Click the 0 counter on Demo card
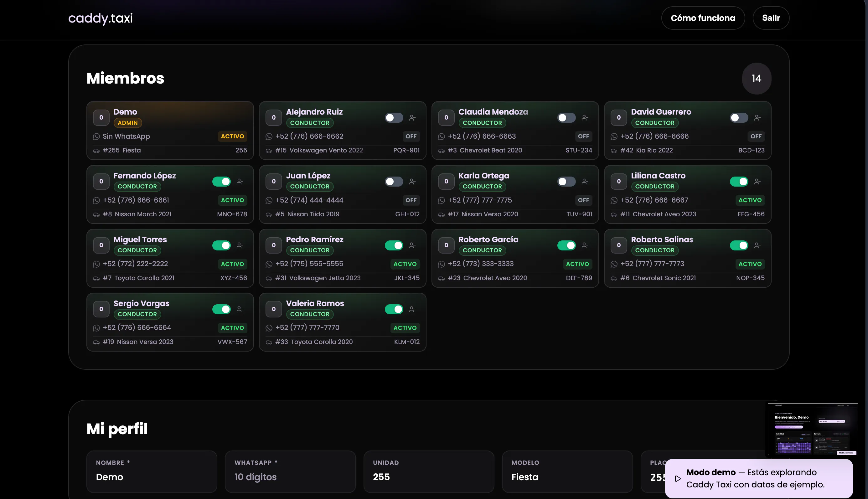The image size is (868, 499). pyautogui.click(x=101, y=118)
